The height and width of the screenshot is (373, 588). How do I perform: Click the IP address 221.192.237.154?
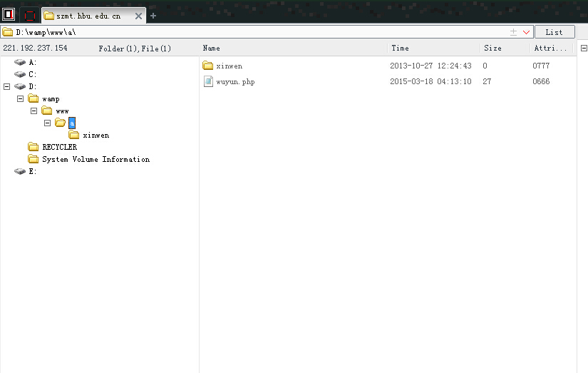[x=35, y=48]
